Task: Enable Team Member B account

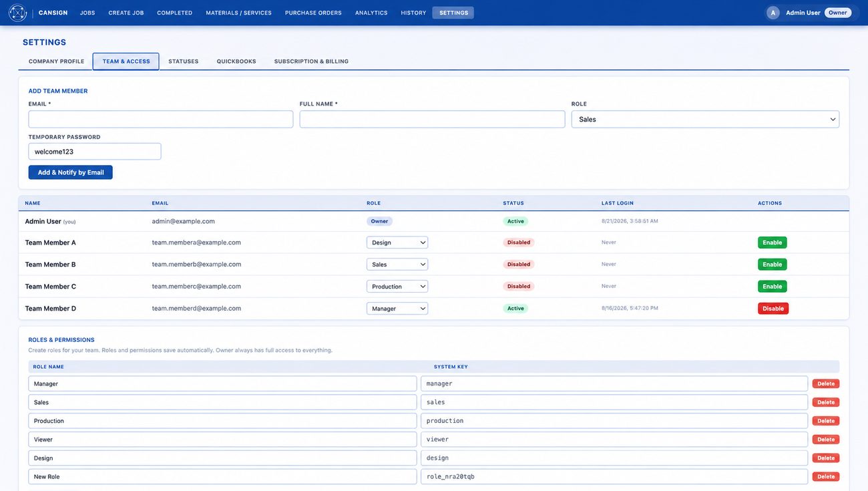Action: 773,265
